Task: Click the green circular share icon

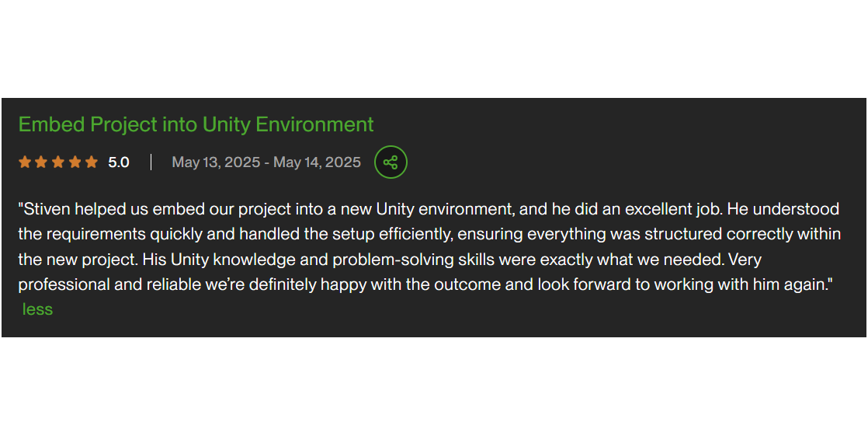Action: (391, 162)
